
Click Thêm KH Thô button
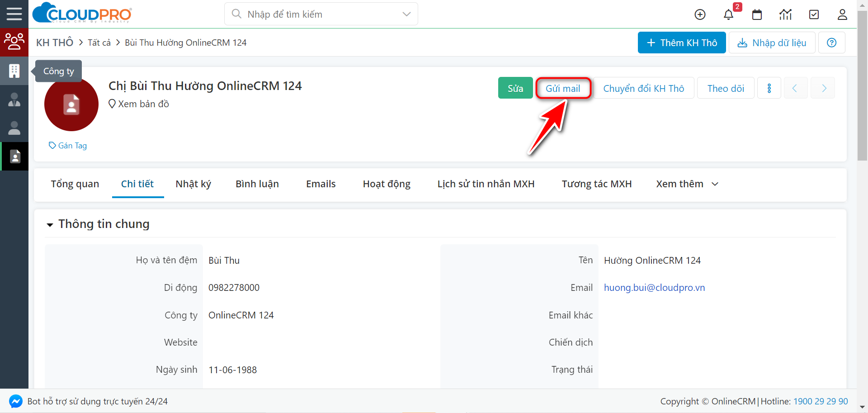tap(682, 43)
